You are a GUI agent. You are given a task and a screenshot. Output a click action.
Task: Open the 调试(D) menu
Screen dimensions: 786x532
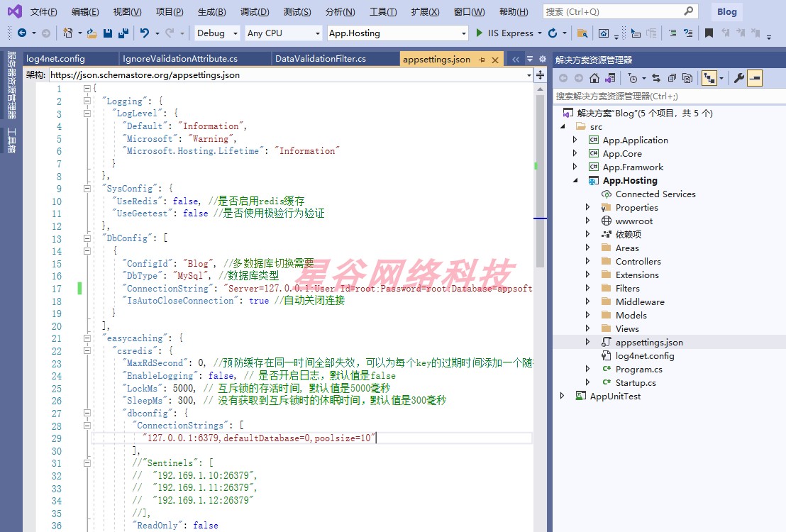(255, 11)
